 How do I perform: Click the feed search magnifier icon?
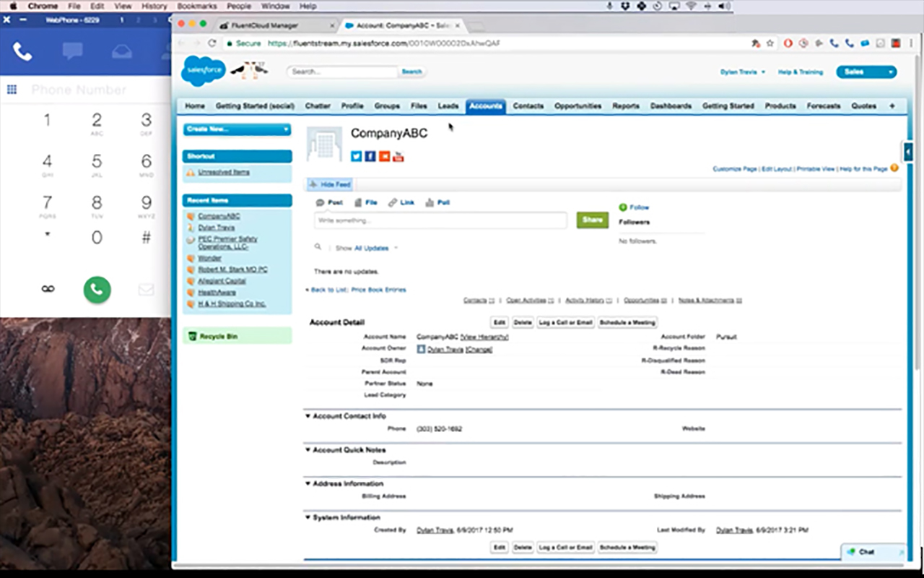318,247
